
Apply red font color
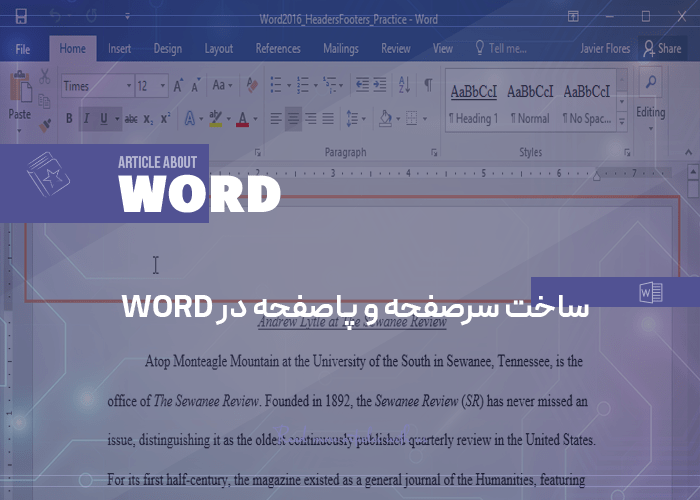242,119
